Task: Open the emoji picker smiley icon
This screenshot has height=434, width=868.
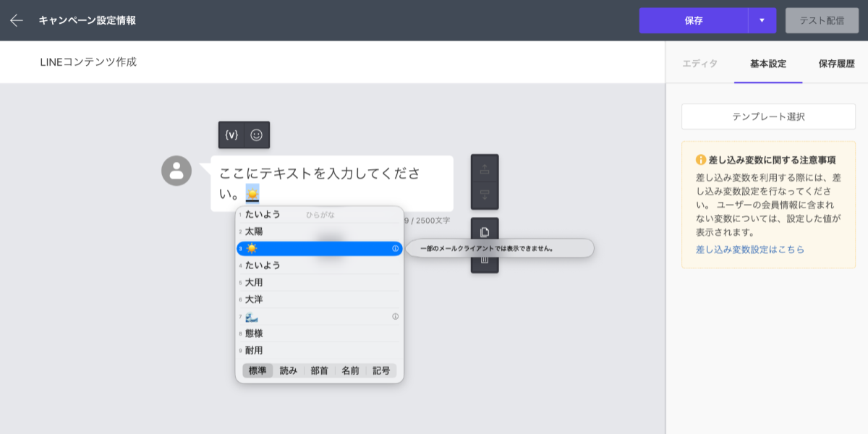Action: point(257,135)
